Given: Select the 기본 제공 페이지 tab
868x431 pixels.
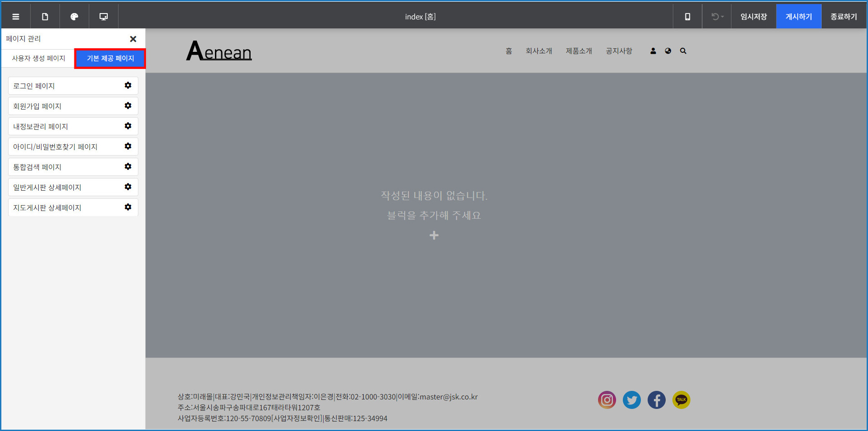Looking at the screenshot, I should tap(110, 59).
